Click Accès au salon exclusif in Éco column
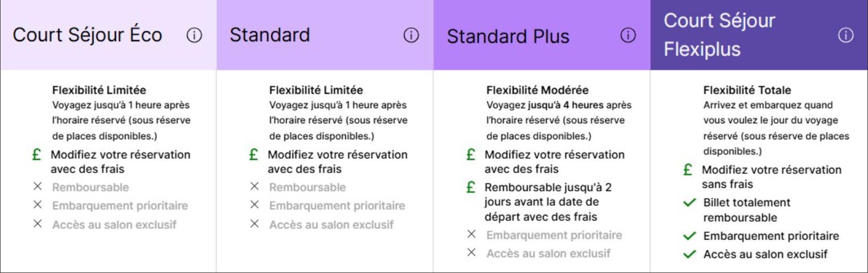This screenshot has width=868, height=273. tap(114, 225)
